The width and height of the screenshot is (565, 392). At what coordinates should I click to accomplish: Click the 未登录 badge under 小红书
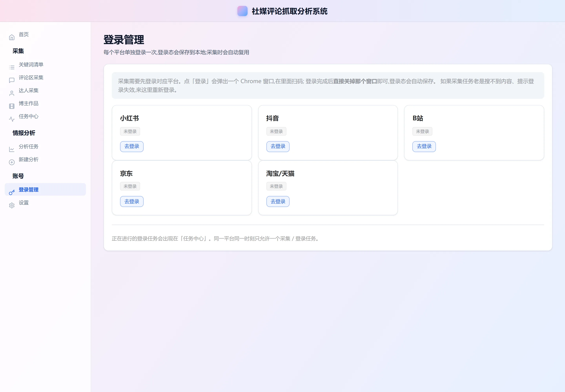pos(130,131)
